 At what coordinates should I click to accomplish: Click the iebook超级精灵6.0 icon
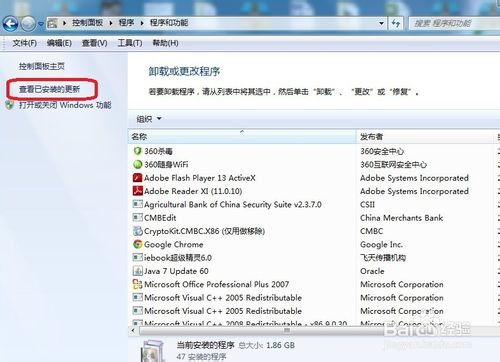137,257
